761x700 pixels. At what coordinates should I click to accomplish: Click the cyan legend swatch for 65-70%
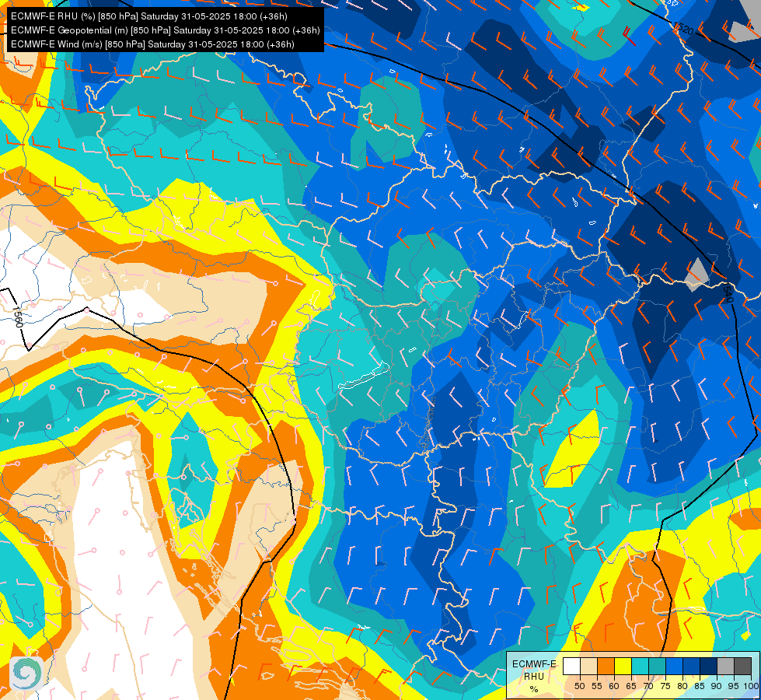[641, 666]
